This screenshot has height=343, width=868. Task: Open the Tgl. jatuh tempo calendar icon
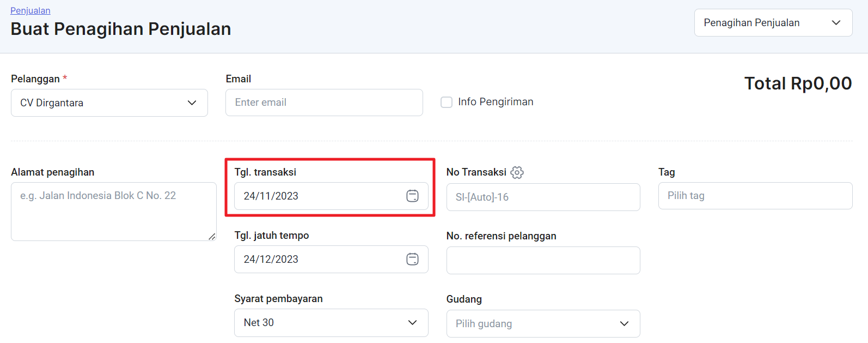[412, 259]
